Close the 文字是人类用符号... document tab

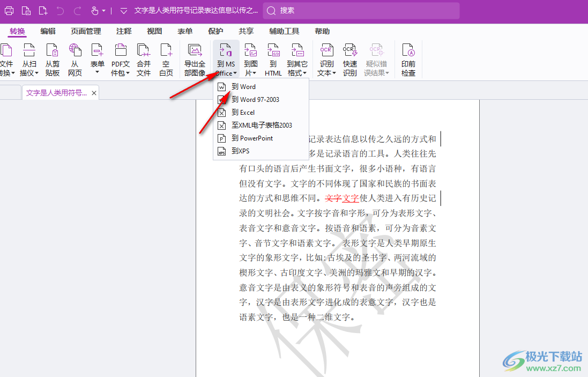click(94, 93)
